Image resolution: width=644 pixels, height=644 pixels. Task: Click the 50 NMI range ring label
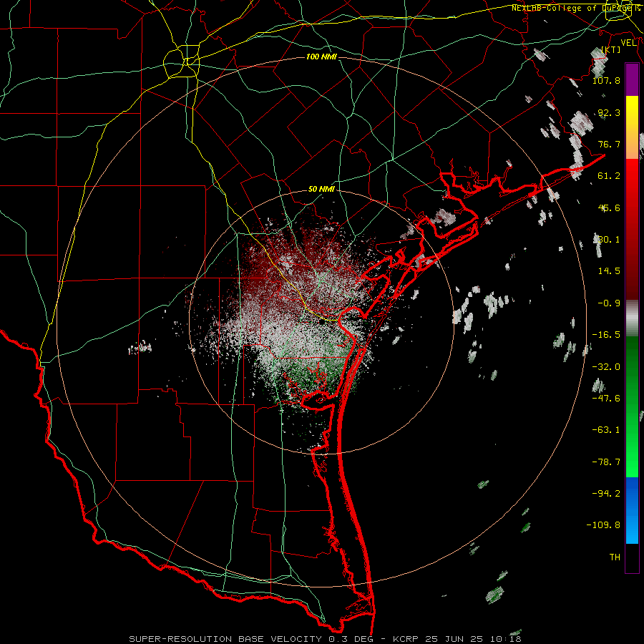pos(321,189)
